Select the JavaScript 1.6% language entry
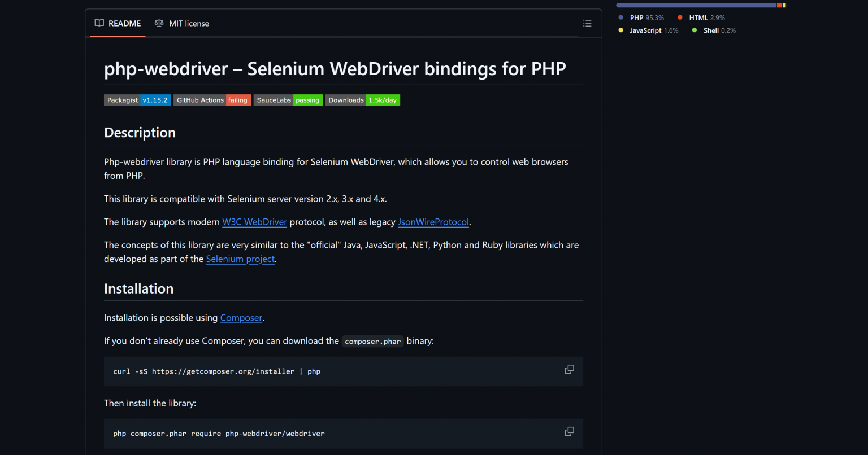This screenshot has width=868, height=455. (648, 30)
